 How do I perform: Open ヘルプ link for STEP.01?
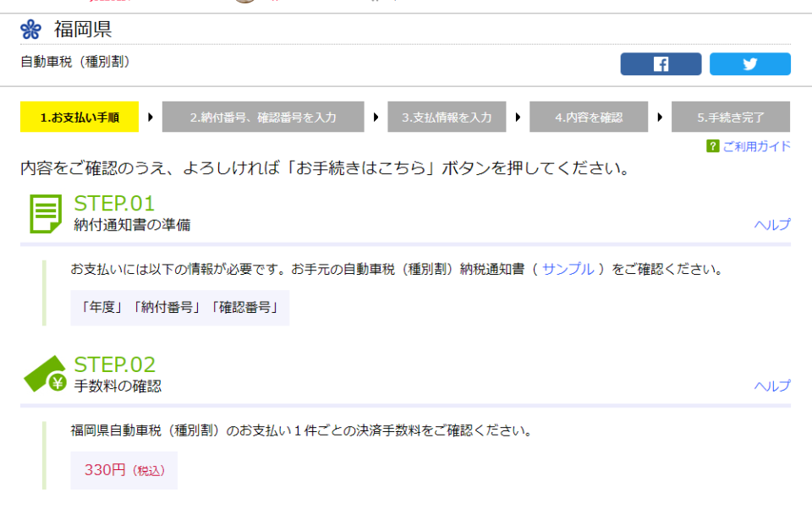[x=772, y=225]
